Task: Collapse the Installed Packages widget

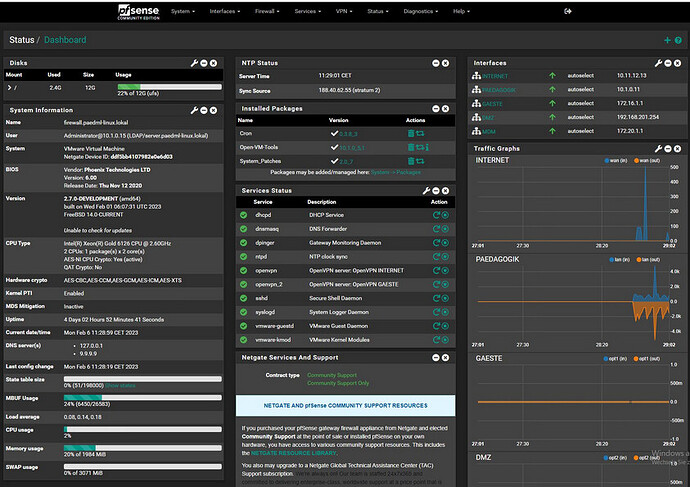Action: pyautogui.click(x=438, y=107)
